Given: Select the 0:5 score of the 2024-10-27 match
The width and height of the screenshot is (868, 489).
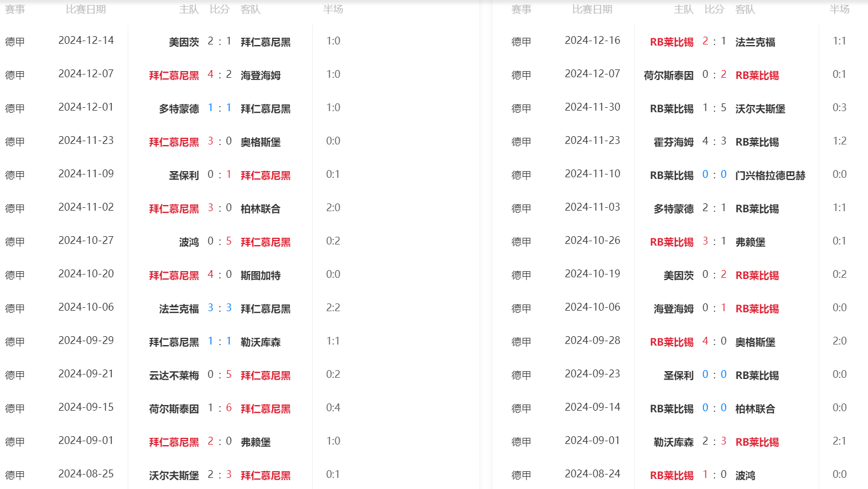Looking at the screenshot, I should [x=219, y=241].
